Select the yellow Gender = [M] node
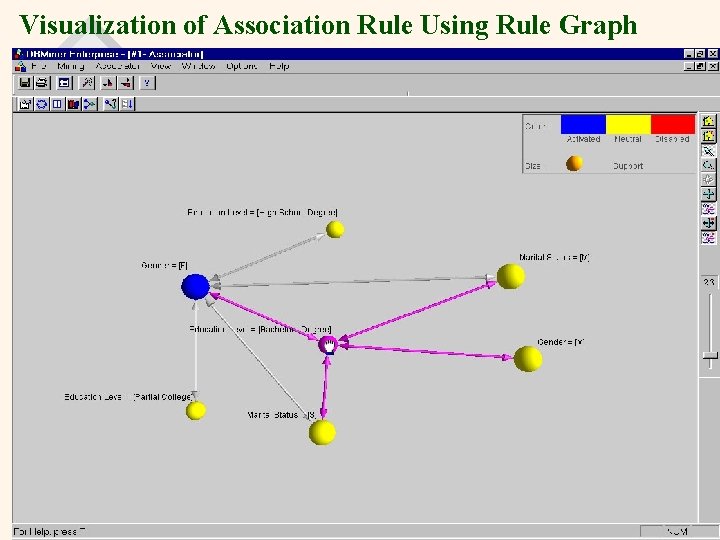720x540 pixels. click(x=528, y=359)
